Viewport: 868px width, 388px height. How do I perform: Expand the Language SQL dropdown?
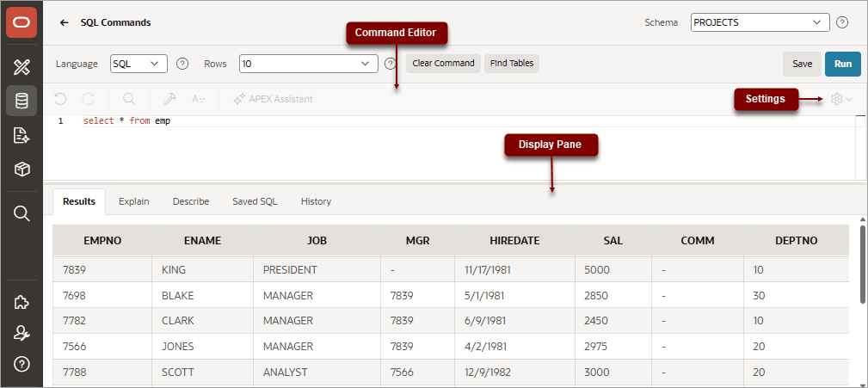coord(139,64)
